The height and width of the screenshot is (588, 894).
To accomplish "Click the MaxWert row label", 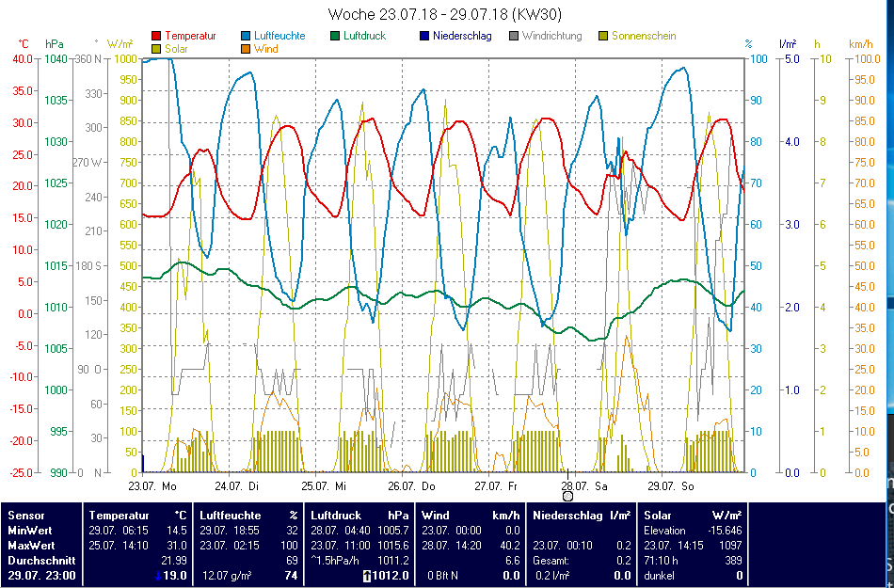I will point(33,545).
